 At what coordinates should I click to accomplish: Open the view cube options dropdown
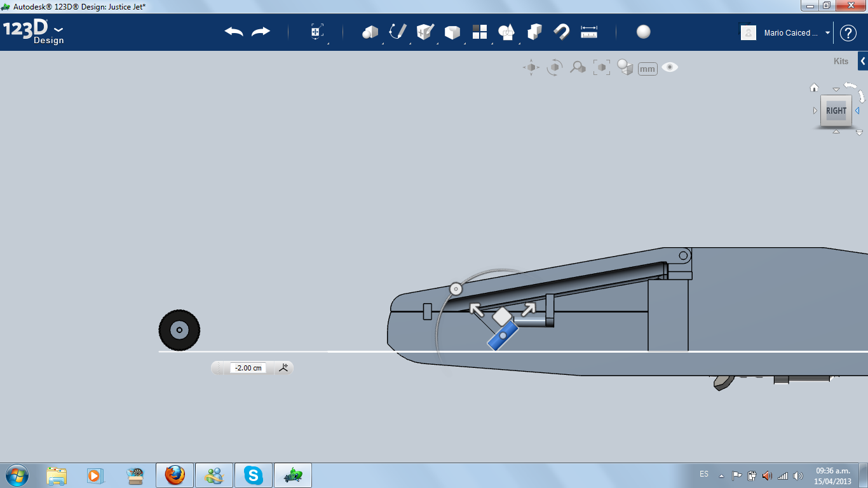(x=859, y=133)
